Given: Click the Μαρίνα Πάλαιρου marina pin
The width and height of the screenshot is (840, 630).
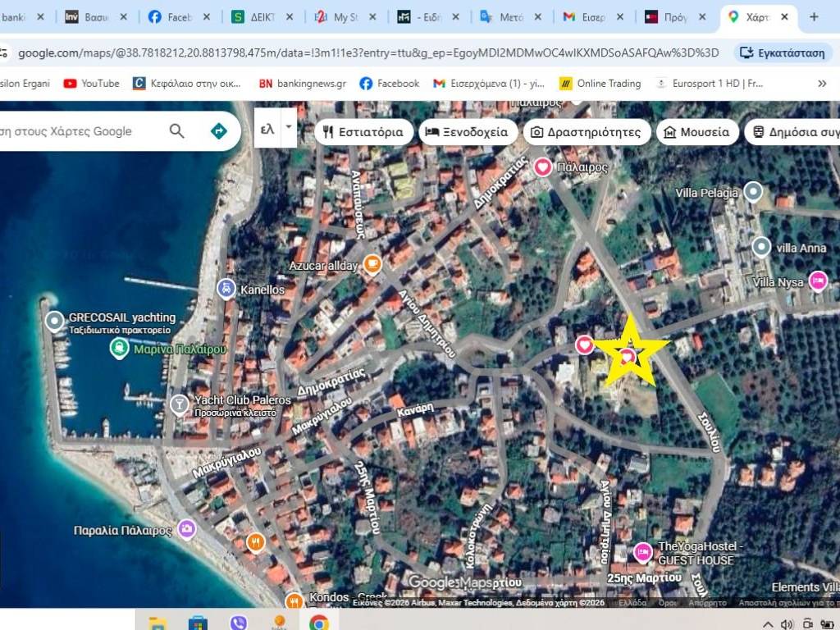Looking at the screenshot, I should (x=119, y=349).
